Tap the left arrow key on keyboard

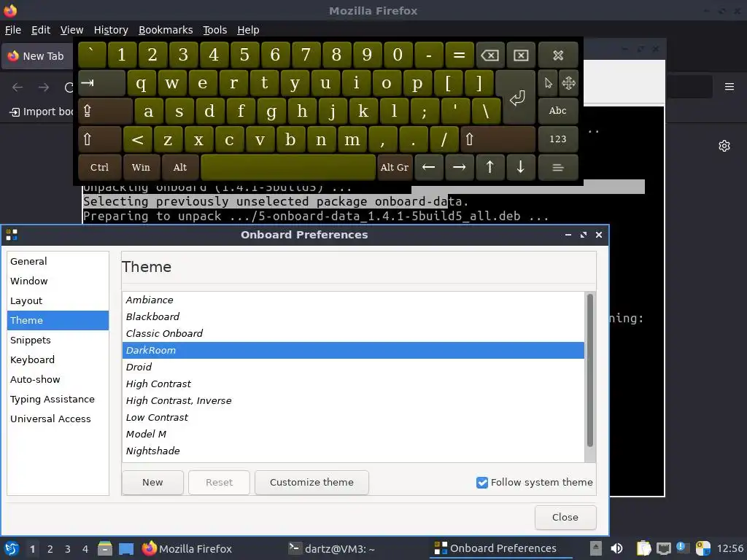coord(429,168)
